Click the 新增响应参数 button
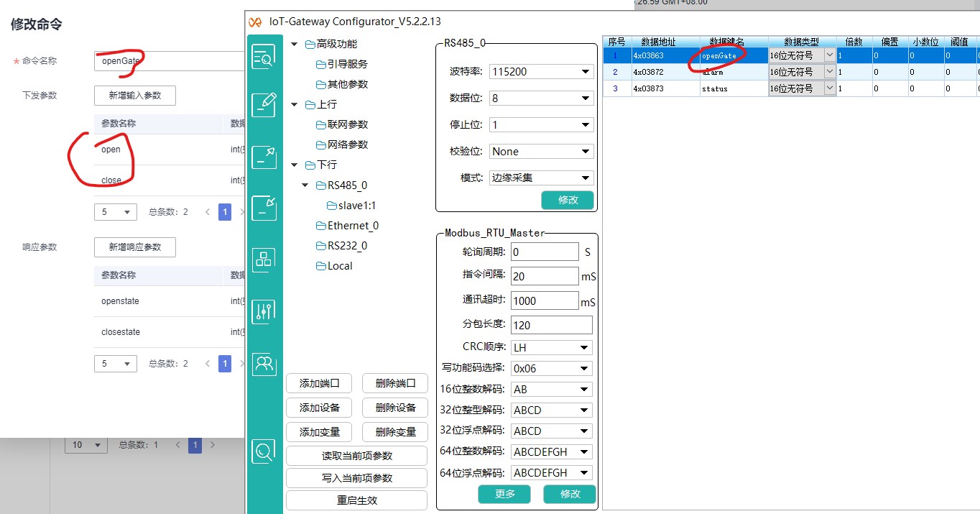The image size is (980, 514). click(x=134, y=247)
